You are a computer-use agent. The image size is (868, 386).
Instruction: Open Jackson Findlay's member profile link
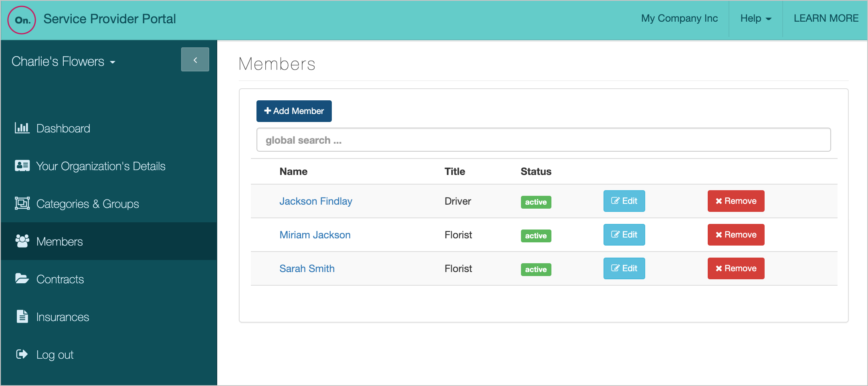click(x=316, y=201)
